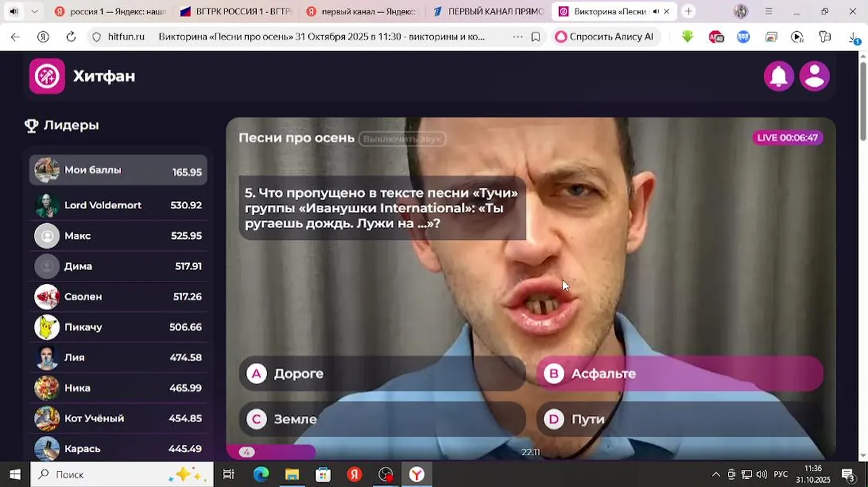Switch to первый канал — Яндекс tab

[x=362, y=11]
